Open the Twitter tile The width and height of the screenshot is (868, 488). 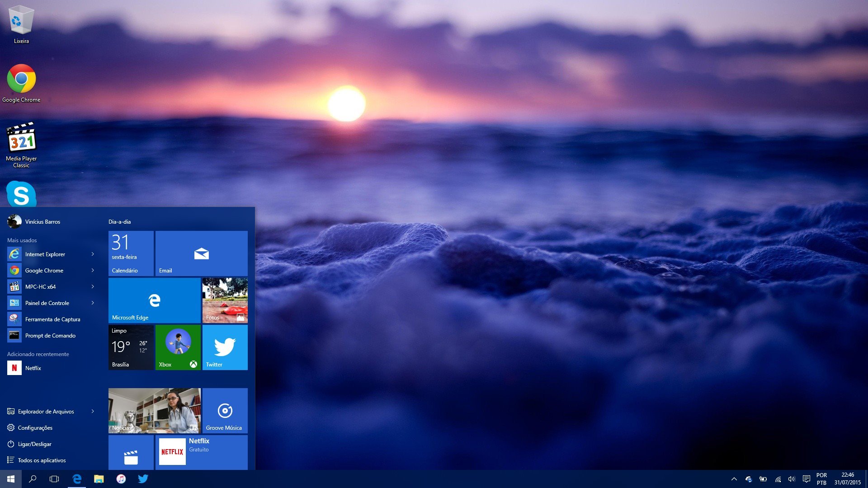(x=225, y=347)
